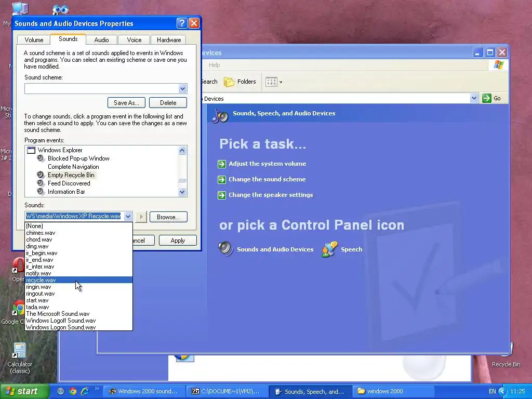Switch to the Audio tab
The height and width of the screenshot is (399, 532).
[x=101, y=39]
